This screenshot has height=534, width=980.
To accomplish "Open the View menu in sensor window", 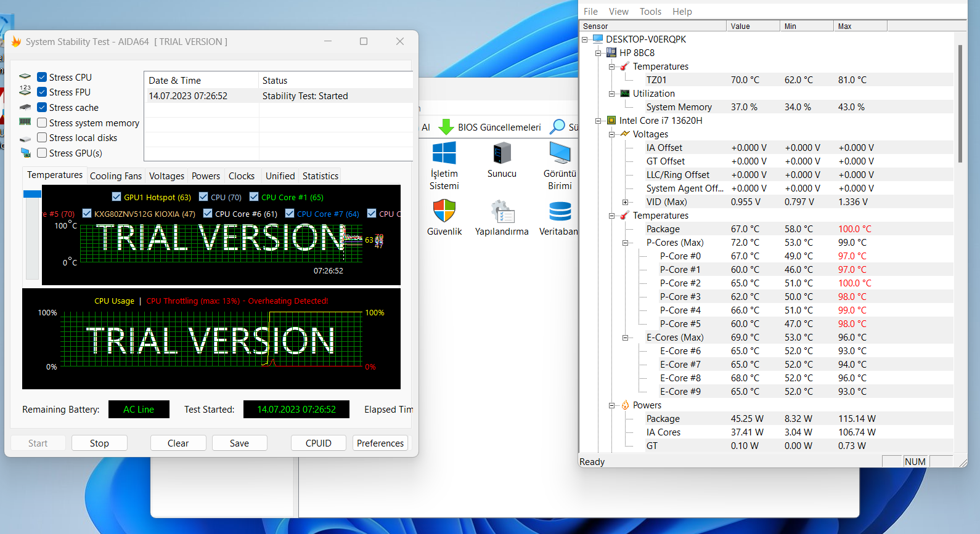I will tap(618, 11).
